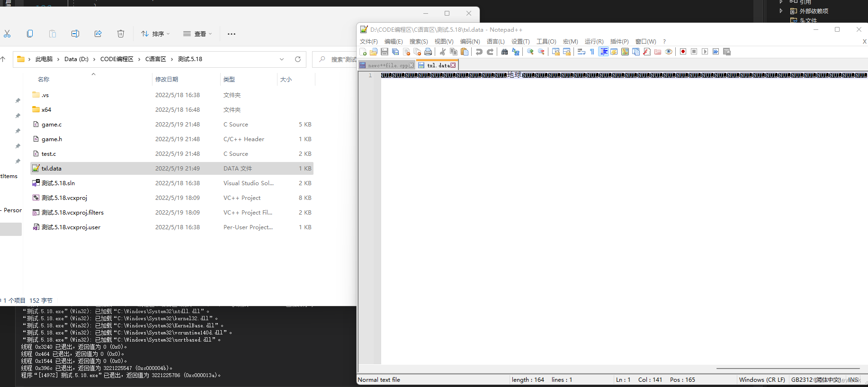
Task: Navigate to 此电脑 in breadcrumb
Action: [44, 59]
